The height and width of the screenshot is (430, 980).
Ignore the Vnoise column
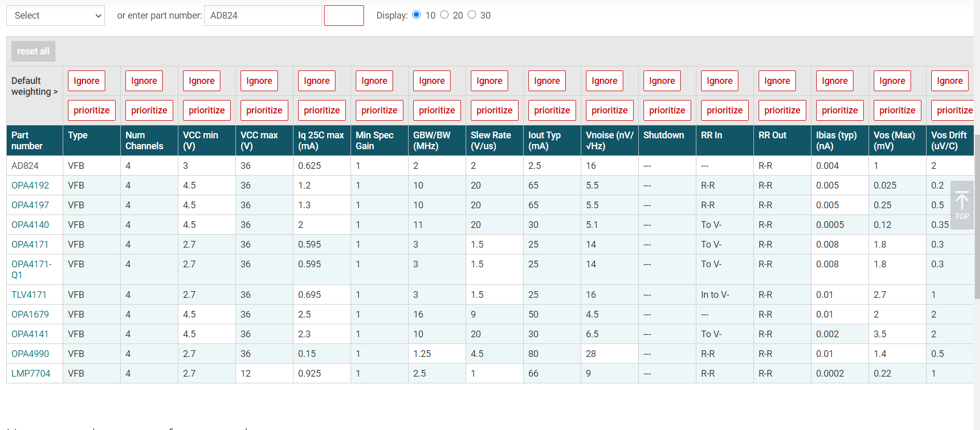605,81
